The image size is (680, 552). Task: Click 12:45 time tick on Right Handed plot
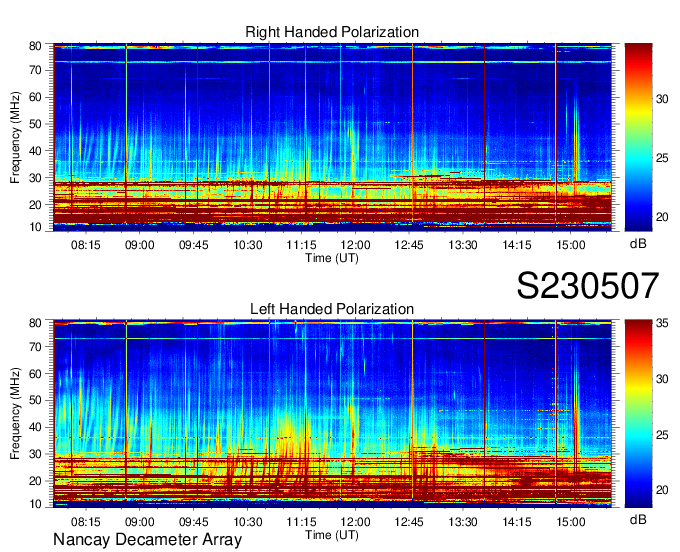[409, 245]
